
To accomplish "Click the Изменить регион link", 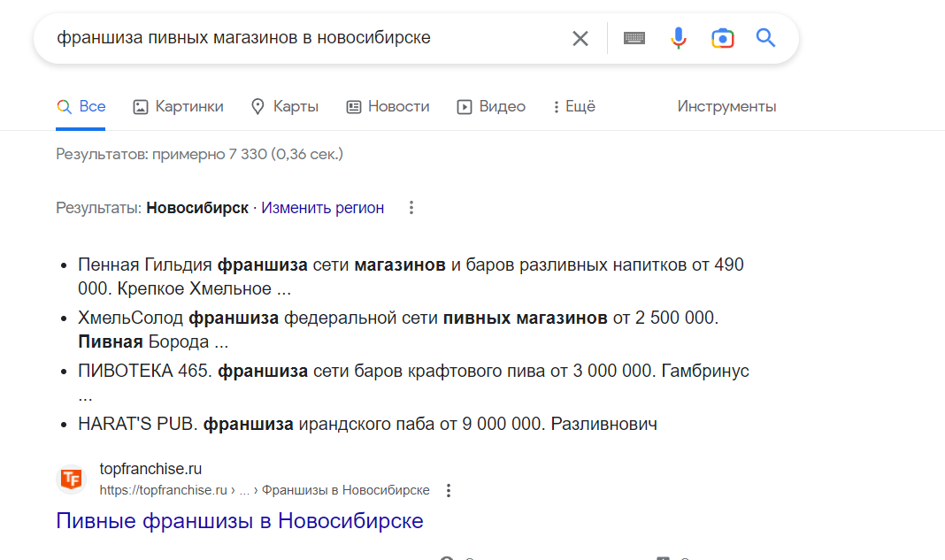I will 322,208.
